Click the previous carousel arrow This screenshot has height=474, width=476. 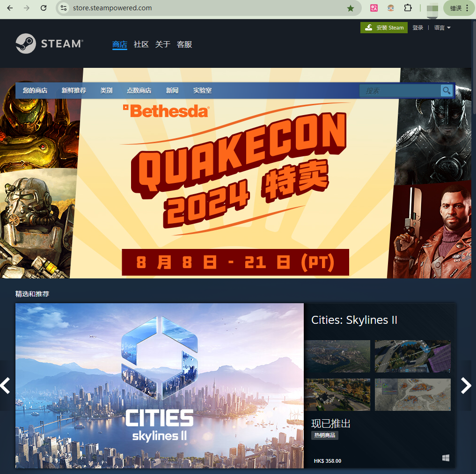click(6, 386)
